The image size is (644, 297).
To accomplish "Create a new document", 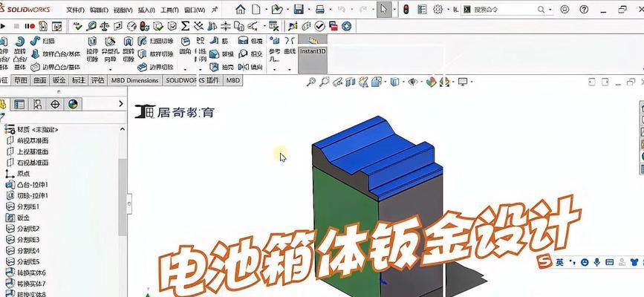I will tap(256, 10).
